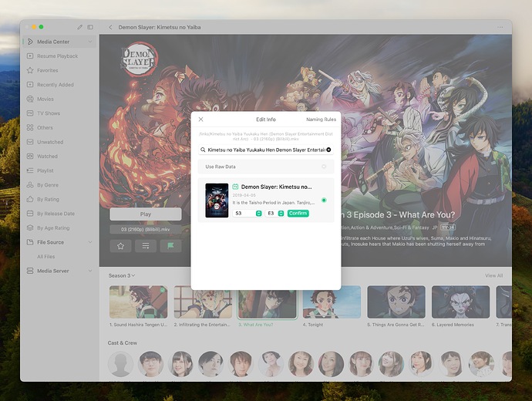This screenshot has width=532, height=401.
Task: Click the pencil edit icon in sidebar header
Action: pyautogui.click(x=79, y=27)
